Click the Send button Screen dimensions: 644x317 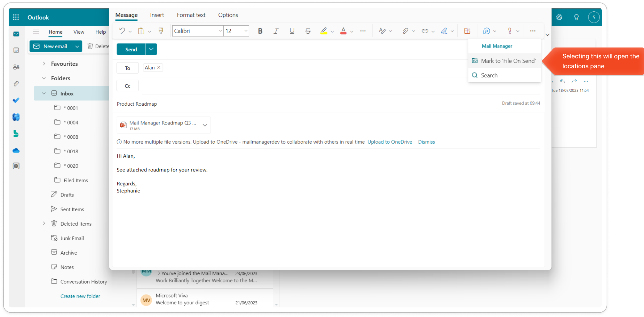[x=131, y=49]
